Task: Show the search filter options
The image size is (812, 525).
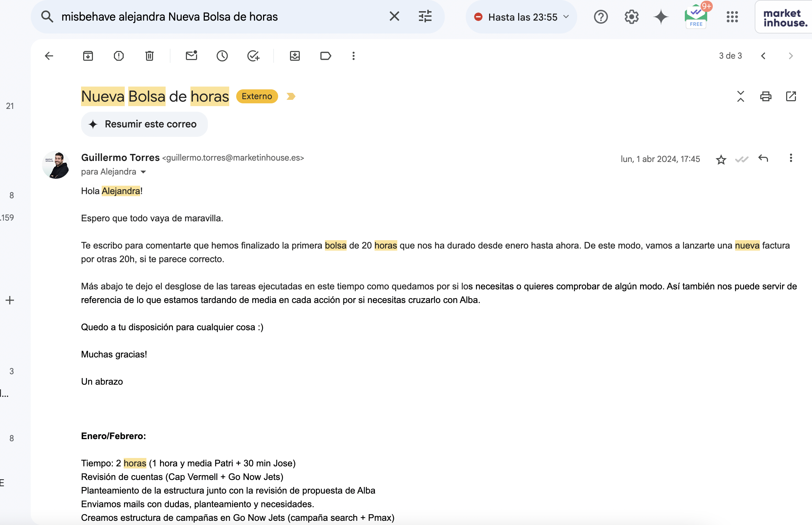Action: pos(425,16)
